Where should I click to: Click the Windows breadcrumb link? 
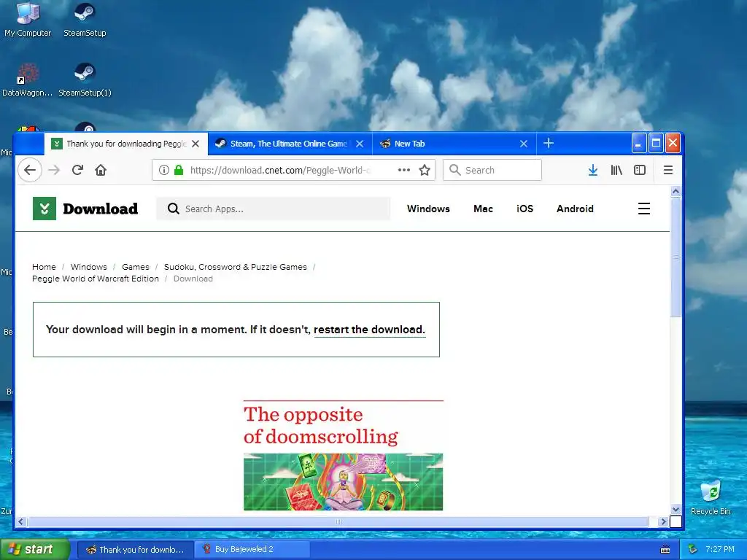coord(88,267)
